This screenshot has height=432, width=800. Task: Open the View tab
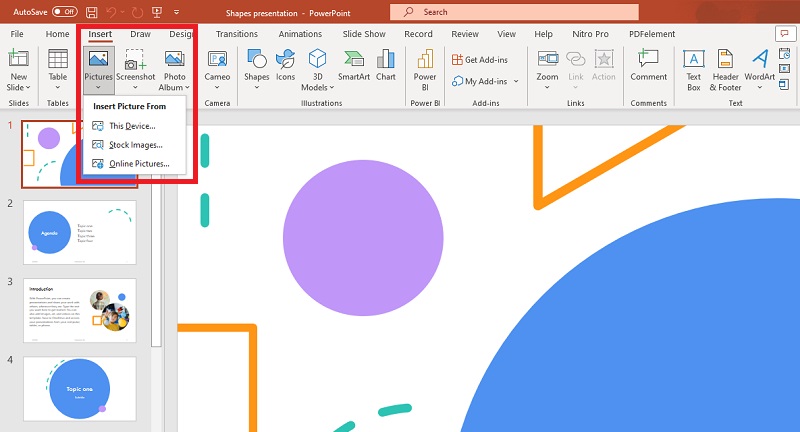pos(506,34)
